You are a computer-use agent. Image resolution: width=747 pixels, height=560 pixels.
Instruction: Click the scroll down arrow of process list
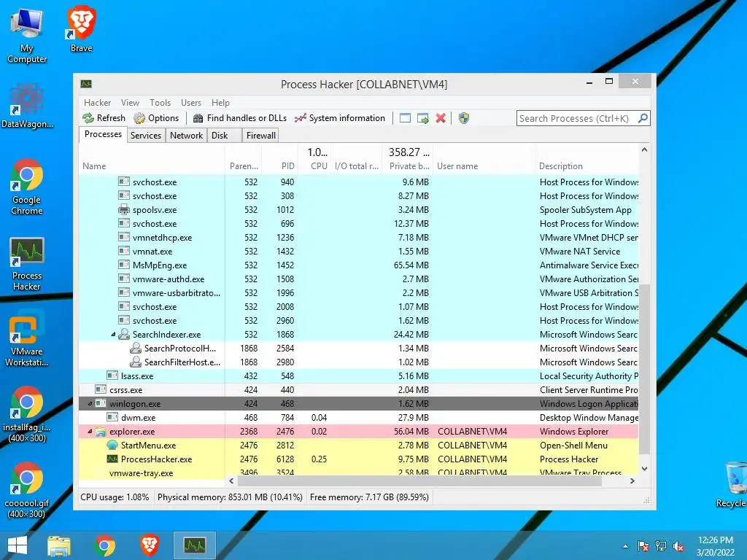pyautogui.click(x=644, y=469)
